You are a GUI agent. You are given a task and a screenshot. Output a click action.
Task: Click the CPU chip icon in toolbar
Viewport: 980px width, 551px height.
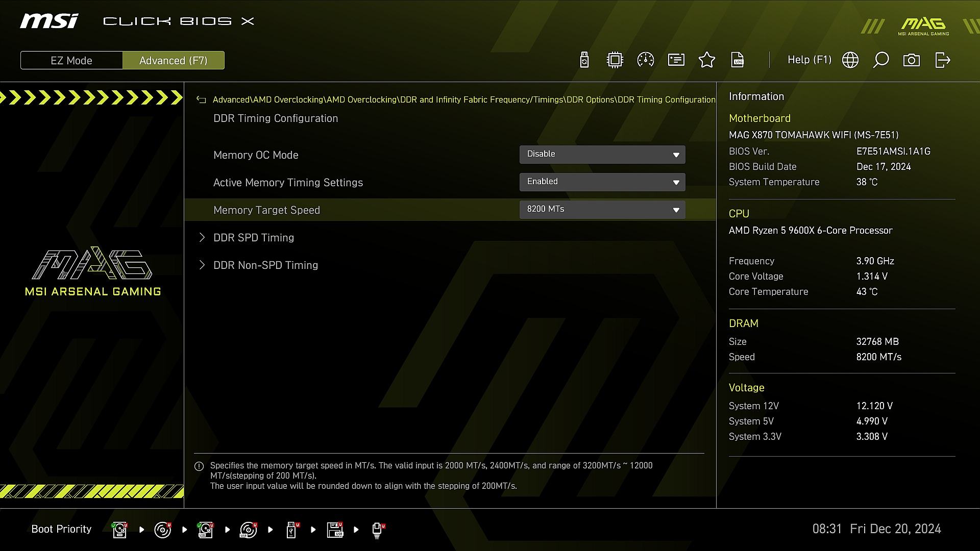pyautogui.click(x=615, y=60)
